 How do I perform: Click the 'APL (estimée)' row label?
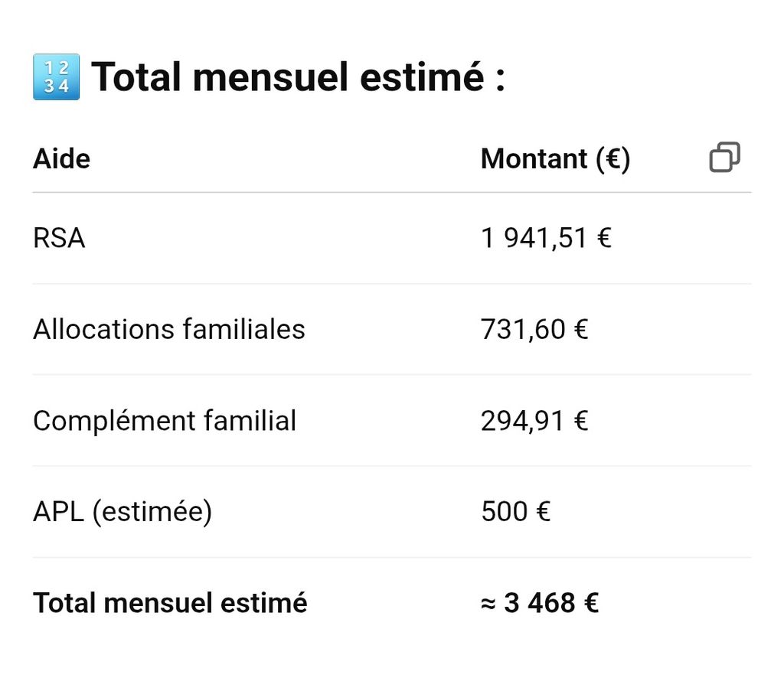pyautogui.click(x=122, y=511)
